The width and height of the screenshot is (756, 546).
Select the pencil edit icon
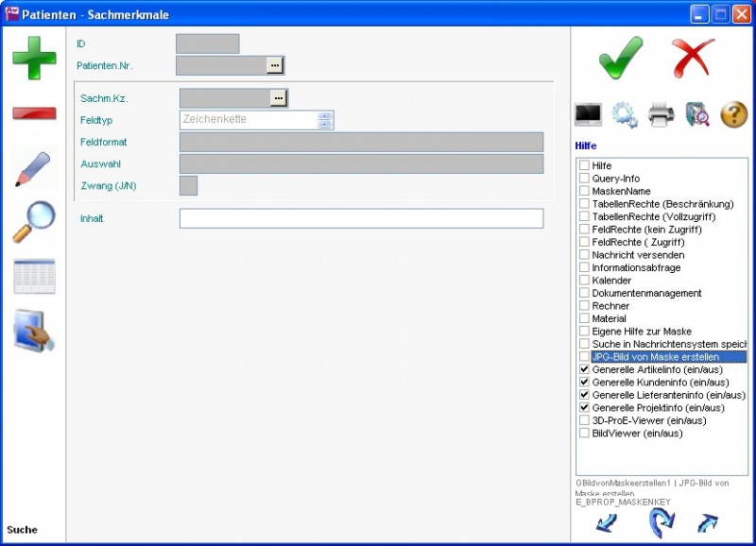click(x=33, y=169)
